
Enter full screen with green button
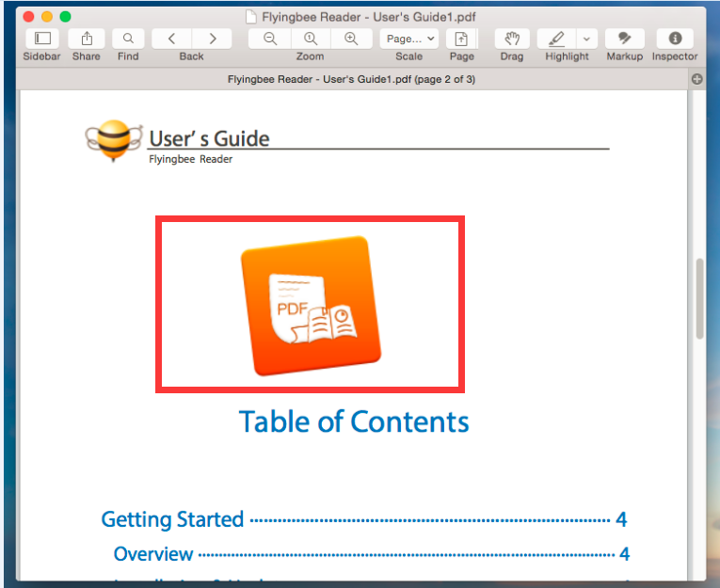pos(65,17)
